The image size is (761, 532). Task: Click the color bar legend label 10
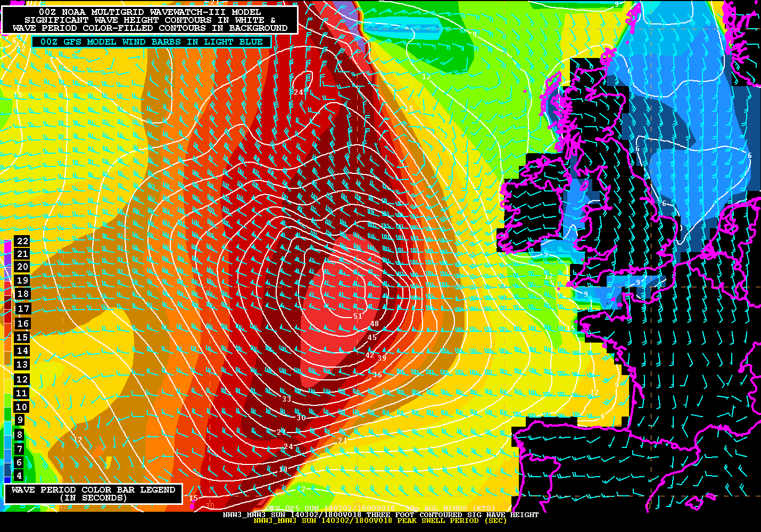pyautogui.click(x=21, y=407)
